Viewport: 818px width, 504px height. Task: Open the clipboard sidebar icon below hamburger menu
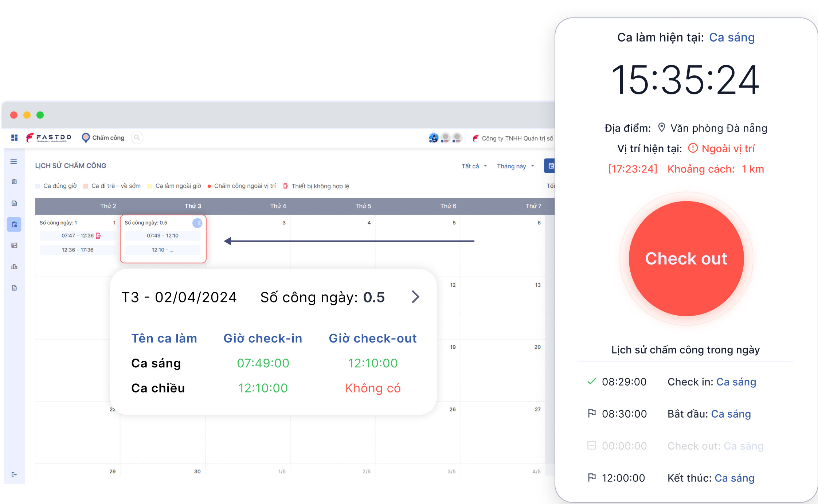[x=14, y=181]
